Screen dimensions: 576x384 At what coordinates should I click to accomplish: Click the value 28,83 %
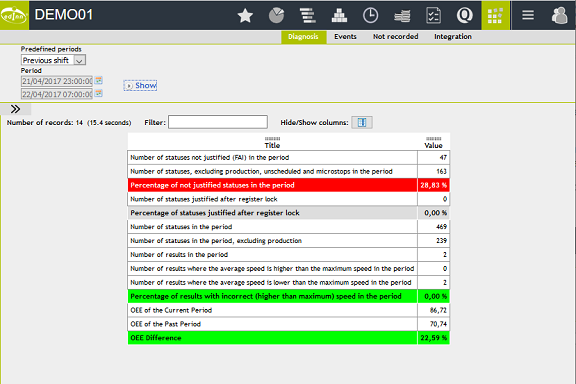pos(433,185)
